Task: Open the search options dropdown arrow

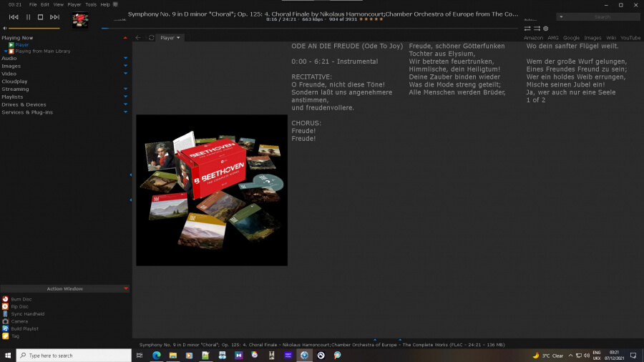Action: click(x=561, y=17)
